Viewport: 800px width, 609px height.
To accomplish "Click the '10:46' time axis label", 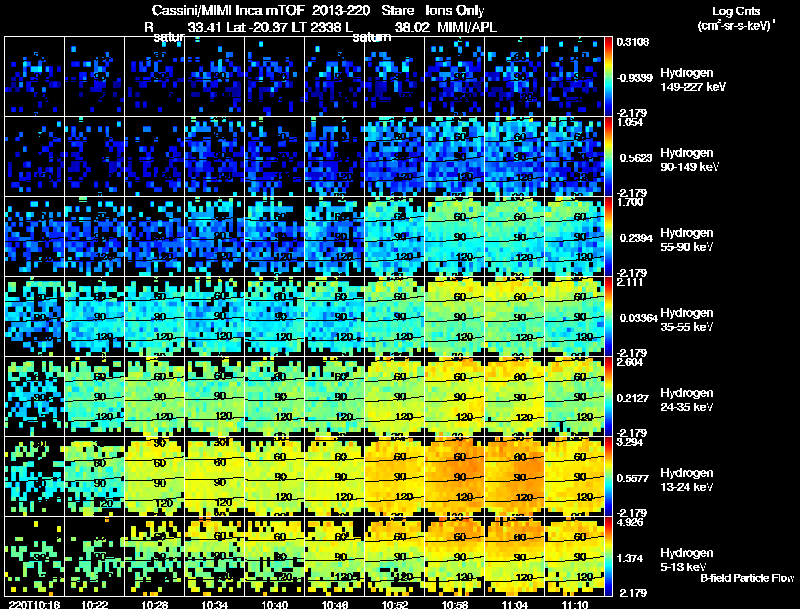I will (x=335, y=604).
